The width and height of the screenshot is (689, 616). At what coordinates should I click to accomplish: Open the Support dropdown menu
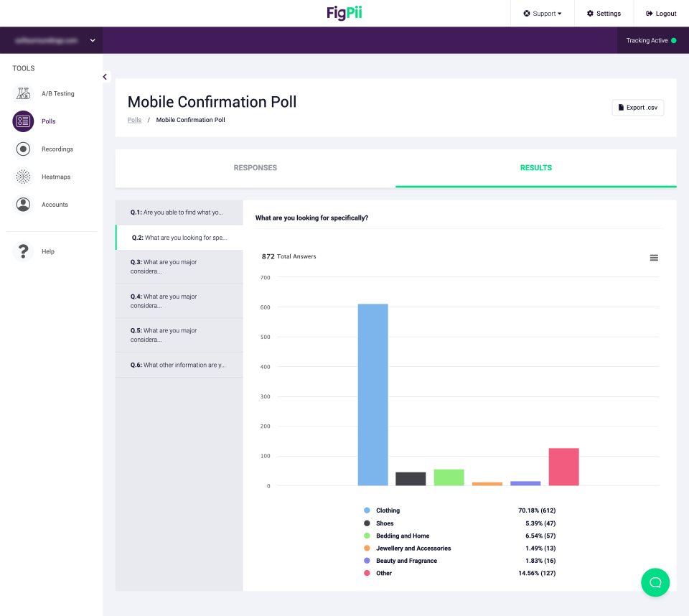(x=543, y=13)
